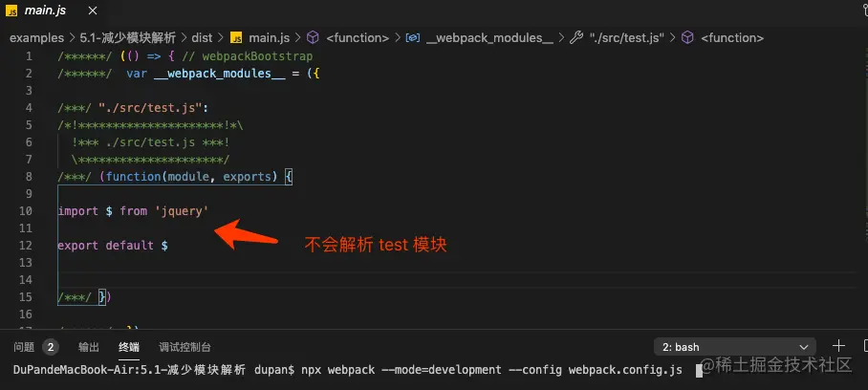Open the '2: bash' terminal selector dropdown

pyautogui.click(x=736, y=347)
